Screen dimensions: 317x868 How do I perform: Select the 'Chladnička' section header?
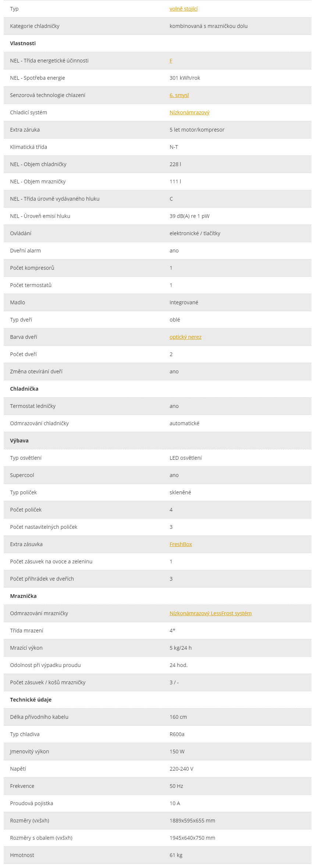(x=24, y=389)
